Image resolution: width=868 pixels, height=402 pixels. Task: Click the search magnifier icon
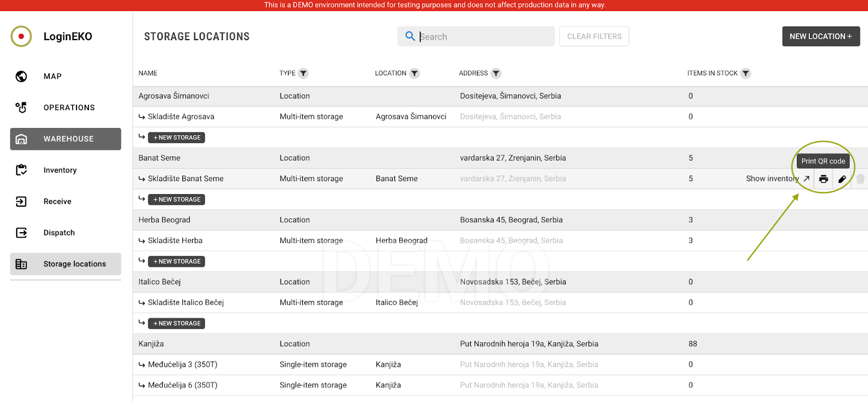pyautogui.click(x=410, y=36)
